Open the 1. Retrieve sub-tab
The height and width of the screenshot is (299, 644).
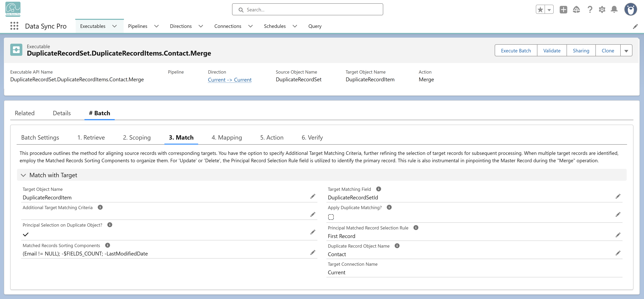tap(91, 138)
